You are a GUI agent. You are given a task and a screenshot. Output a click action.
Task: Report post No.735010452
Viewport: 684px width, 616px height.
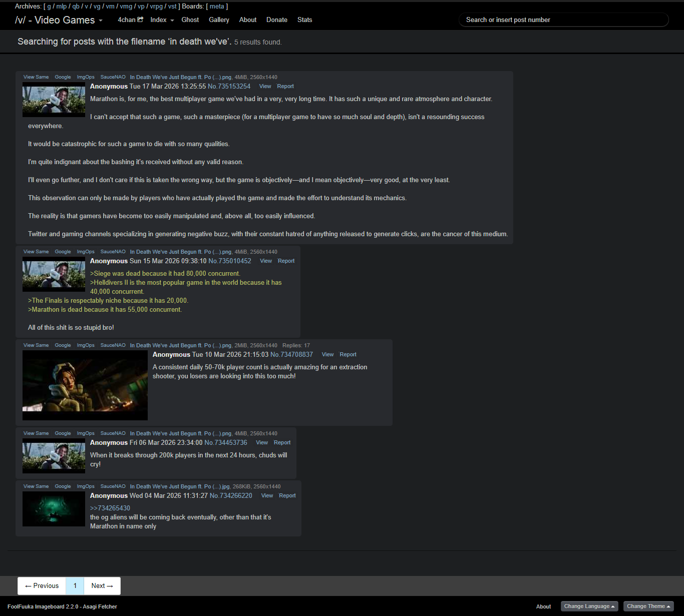(x=286, y=261)
